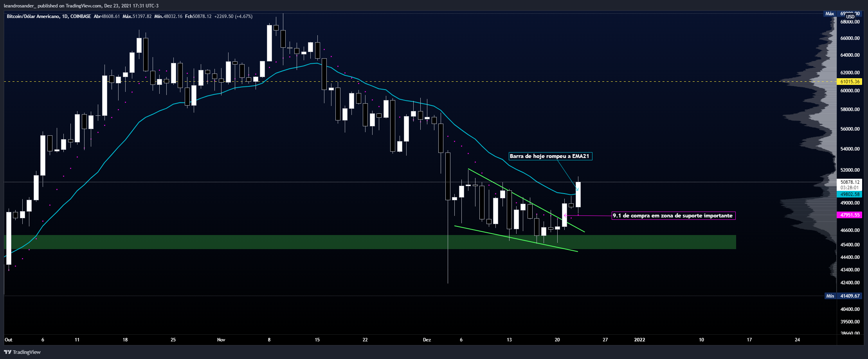Image resolution: width=868 pixels, height=359 pixels.
Task: Click the Mín 41409.67 label
Action: point(843,296)
